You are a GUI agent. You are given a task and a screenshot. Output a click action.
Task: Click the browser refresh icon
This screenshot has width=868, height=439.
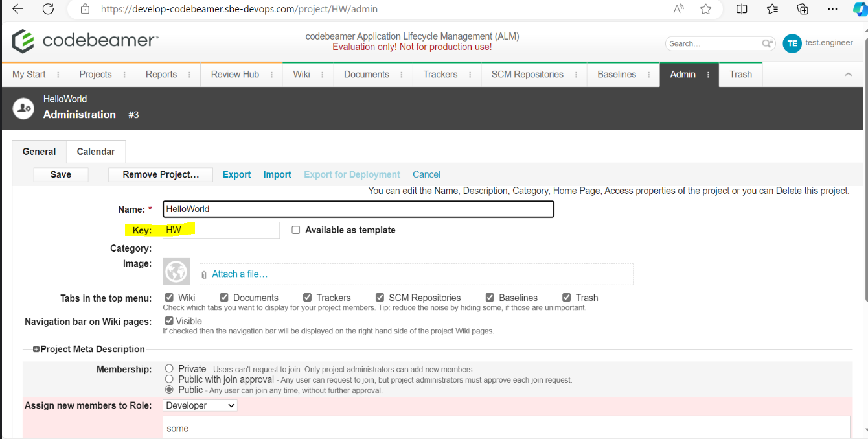[x=48, y=9]
